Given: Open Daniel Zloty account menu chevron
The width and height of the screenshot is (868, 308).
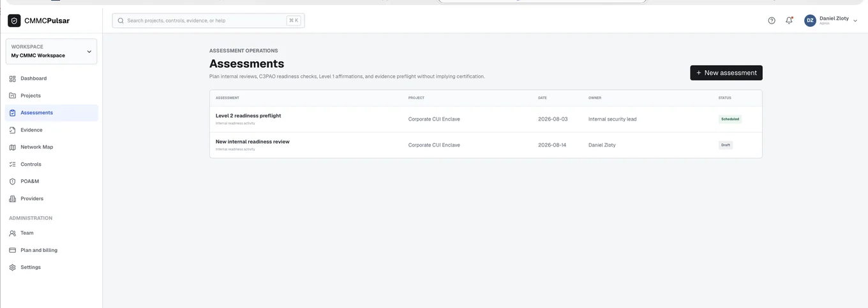Looking at the screenshot, I should coord(855,20).
